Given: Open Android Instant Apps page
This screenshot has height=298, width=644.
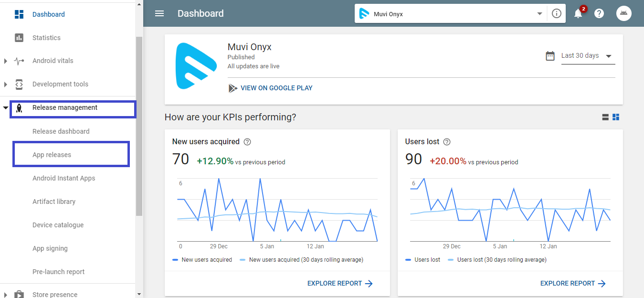Looking at the screenshot, I should point(64,178).
